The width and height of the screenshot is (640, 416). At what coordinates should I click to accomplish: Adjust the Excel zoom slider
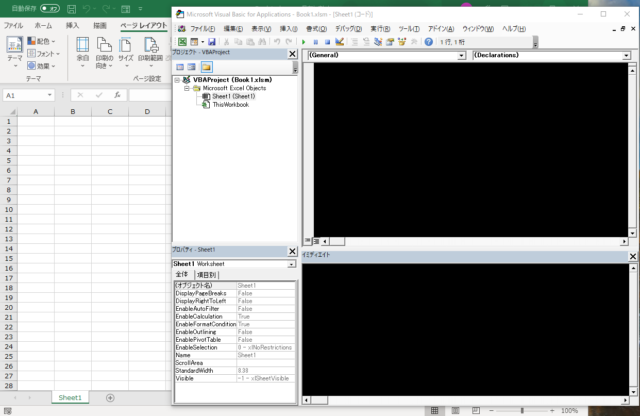tap(521, 410)
